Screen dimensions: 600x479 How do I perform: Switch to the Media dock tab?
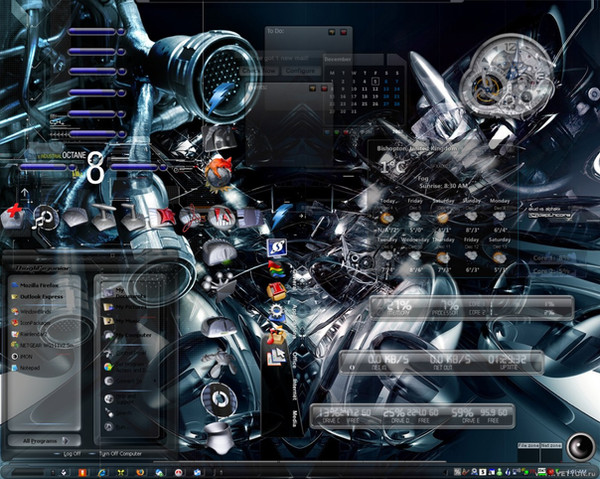[x=295, y=418]
